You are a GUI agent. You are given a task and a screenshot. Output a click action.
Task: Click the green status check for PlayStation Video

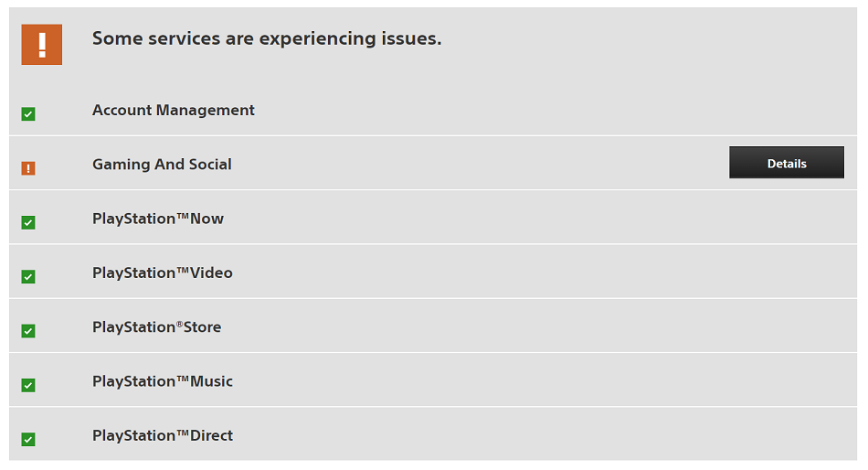[x=28, y=276]
